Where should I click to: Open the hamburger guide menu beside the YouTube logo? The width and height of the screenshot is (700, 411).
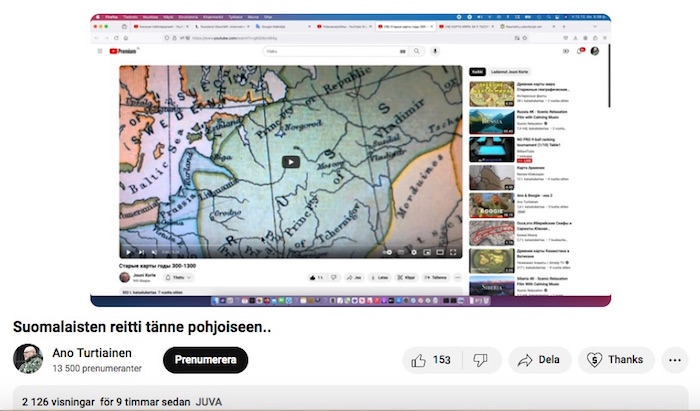click(x=100, y=51)
